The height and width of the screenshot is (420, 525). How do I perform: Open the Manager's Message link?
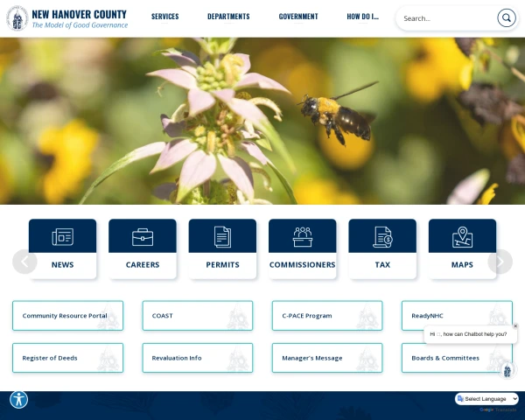(327, 358)
